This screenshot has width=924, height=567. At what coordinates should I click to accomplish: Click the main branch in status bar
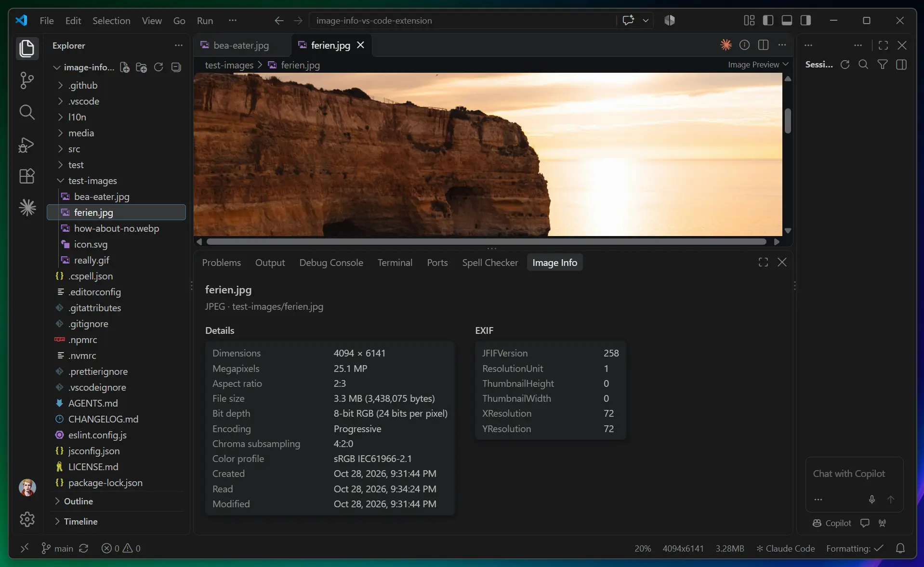coord(57,548)
